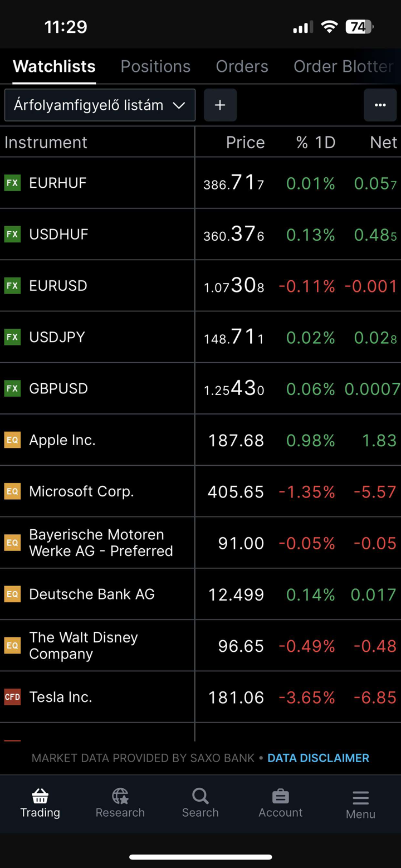Tap the EQ badge beside Apple Inc.
The width and height of the screenshot is (401, 868).
pos(12,440)
